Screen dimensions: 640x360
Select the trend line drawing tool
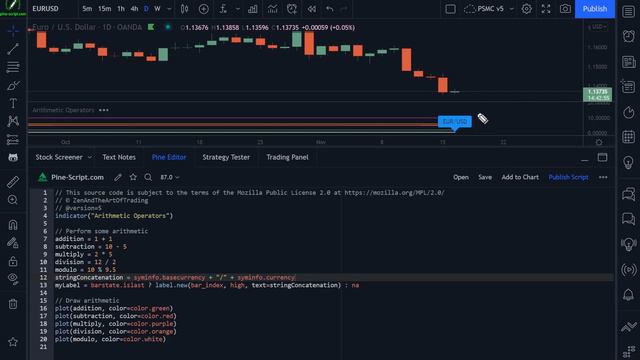13,49
